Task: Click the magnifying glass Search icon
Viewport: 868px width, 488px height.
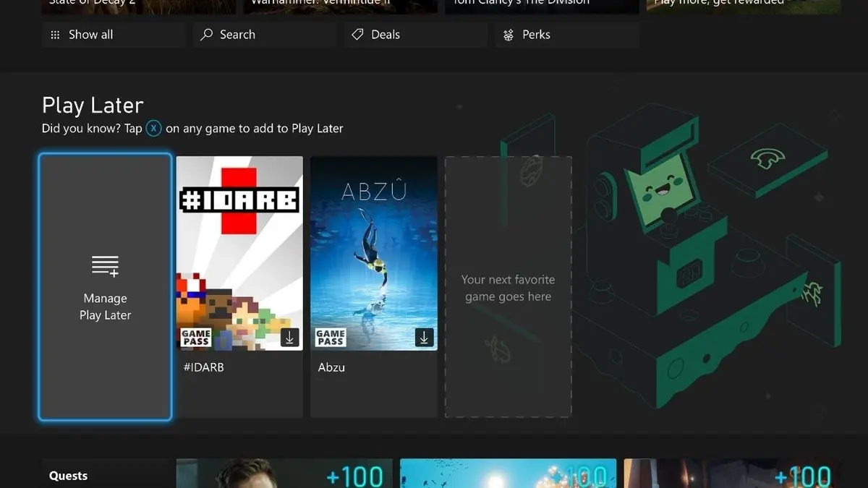Action: (x=207, y=35)
